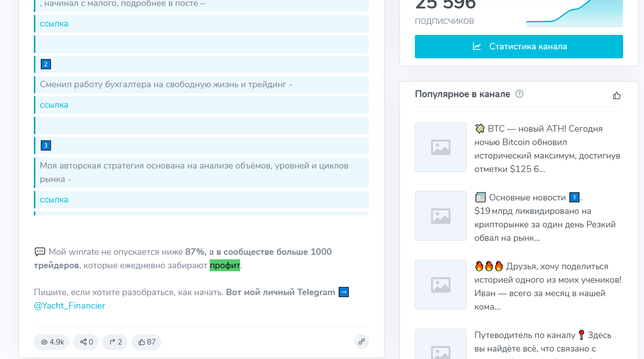
Task: Open thumbnail of student Ivan story post
Action: [440, 285]
